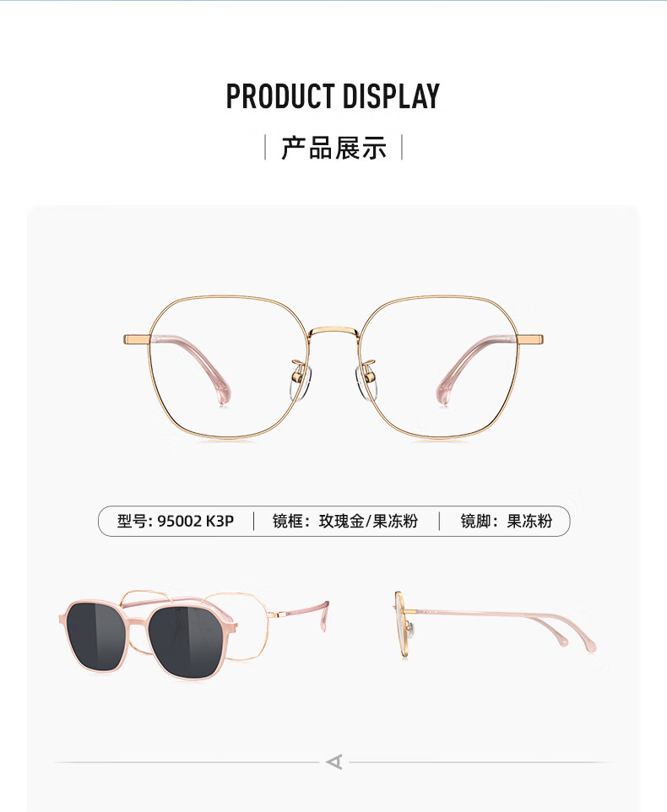Click the 产品展示 subtitle text
Image resolution: width=667 pixels, height=812 pixels.
pyautogui.click(x=334, y=148)
